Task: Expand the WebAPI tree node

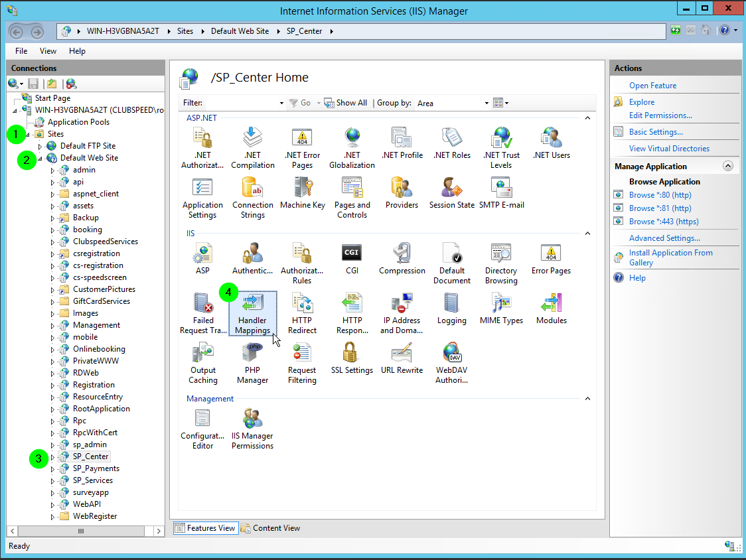Action: pyautogui.click(x=52, y=505)
